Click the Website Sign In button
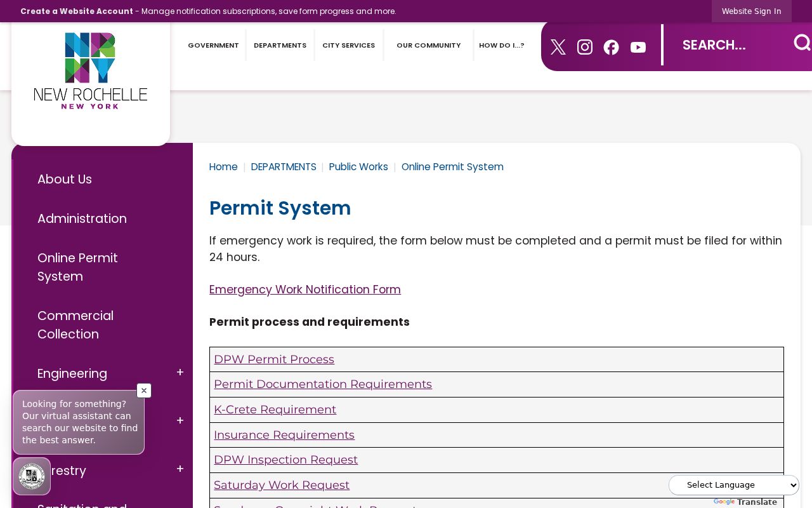This screenshot has height=508, width=812. pyautogui.click(x=751, y=11)
